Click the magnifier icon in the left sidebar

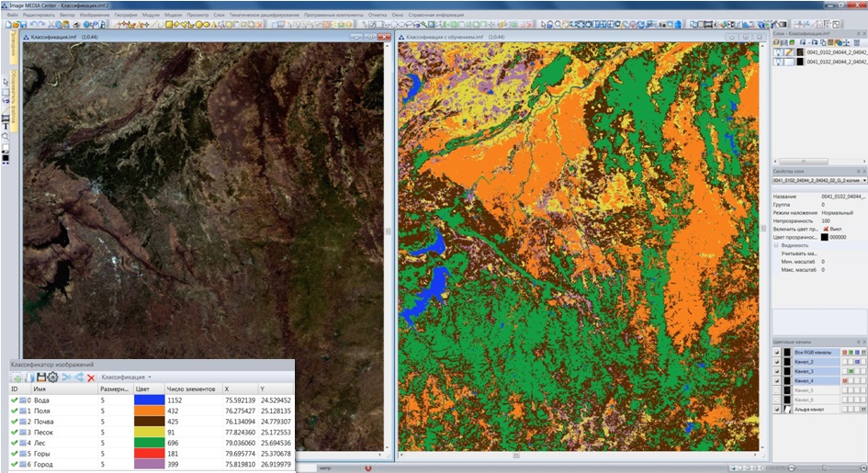point(6,136)
